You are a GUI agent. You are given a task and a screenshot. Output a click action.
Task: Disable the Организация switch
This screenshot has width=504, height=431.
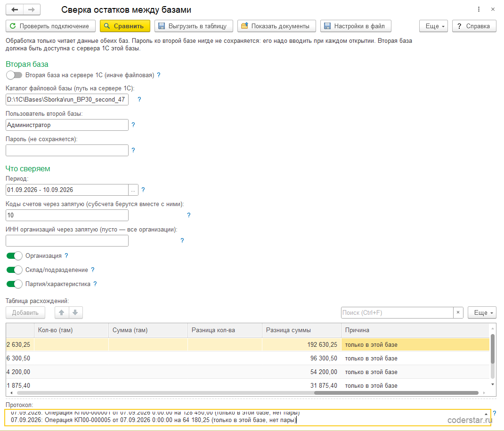(x=14, y=255)
